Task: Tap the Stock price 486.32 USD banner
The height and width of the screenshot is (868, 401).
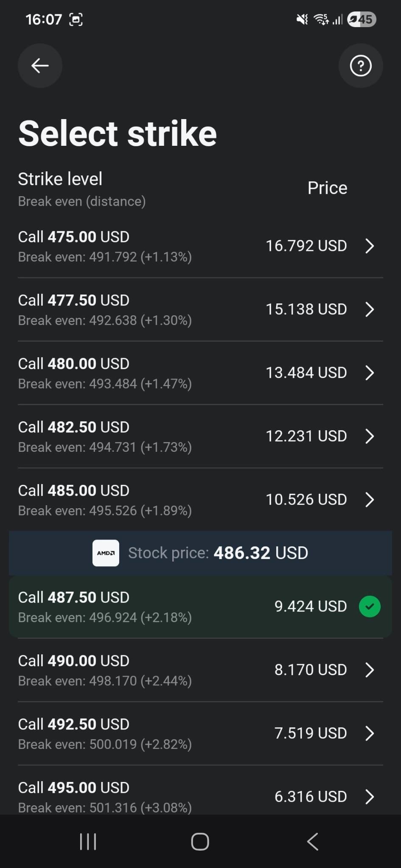Action: (x=200, y=553)
